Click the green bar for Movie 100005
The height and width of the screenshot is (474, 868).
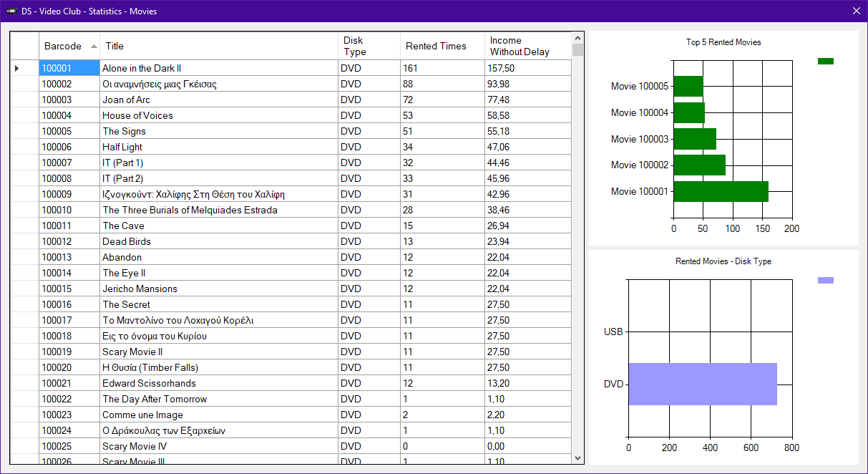coord(688,87)
